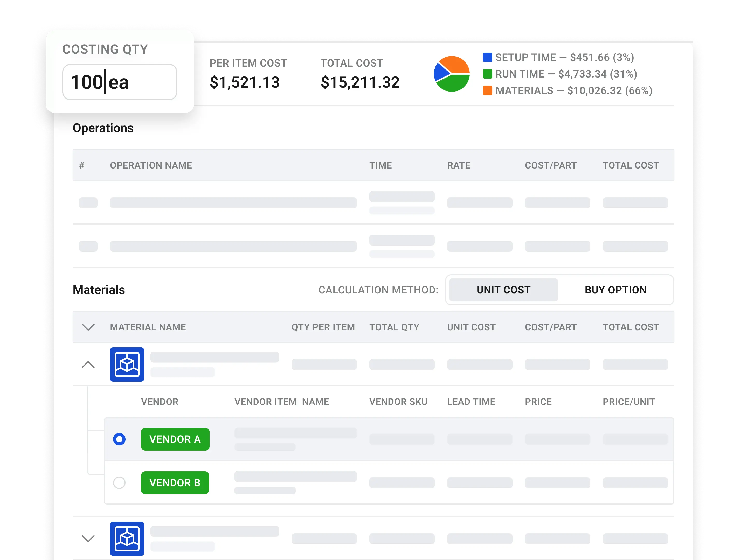Click the Costing Qty input field
The image size is (747, 560).
[120, 82]
